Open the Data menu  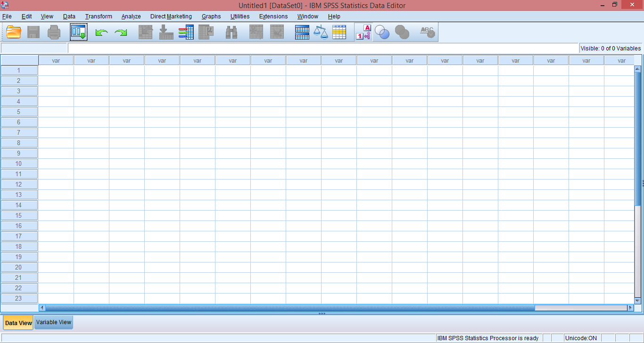(x=69, y=16)
